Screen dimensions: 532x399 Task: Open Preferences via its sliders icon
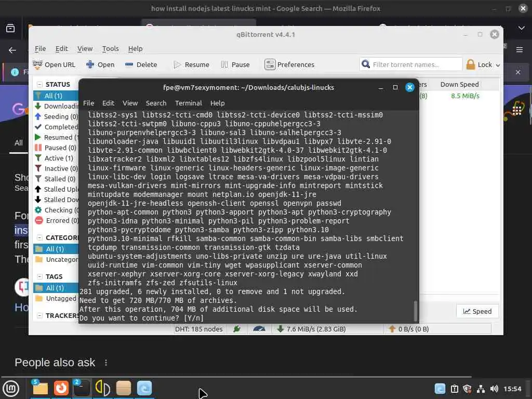[x=270, y=64]
